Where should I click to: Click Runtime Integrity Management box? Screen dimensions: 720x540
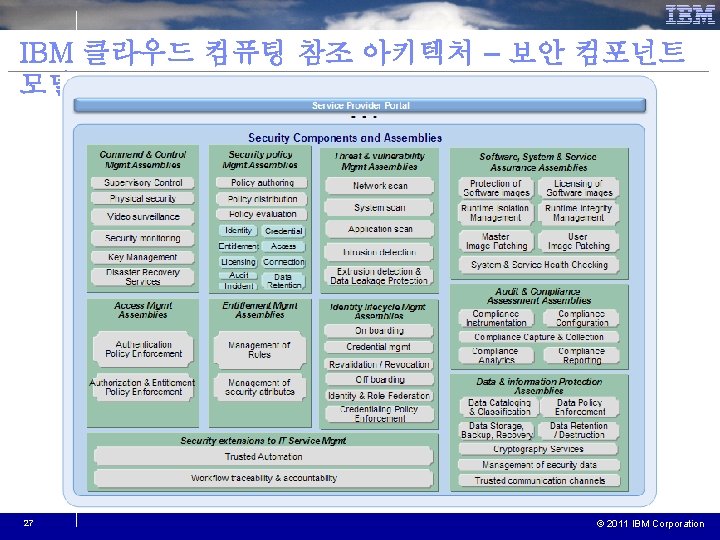(x=579, y=213)
